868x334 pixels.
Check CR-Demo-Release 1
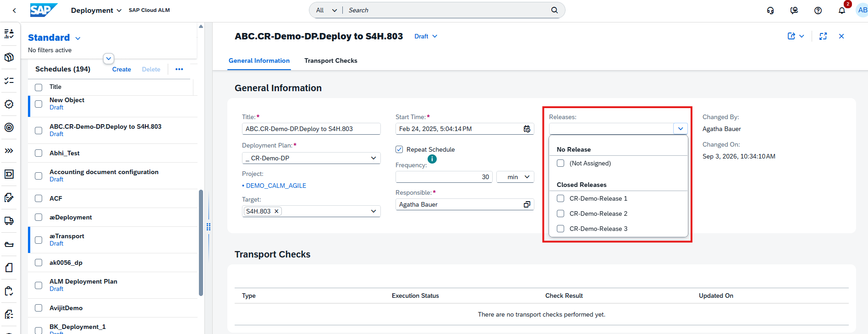560,198
